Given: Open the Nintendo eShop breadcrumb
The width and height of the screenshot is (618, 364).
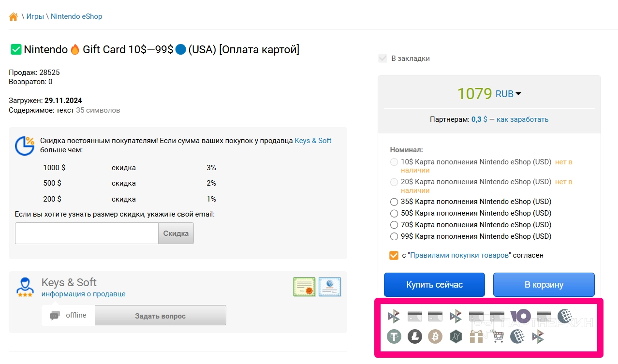Looking at the screenshot, I should (76, 16).
